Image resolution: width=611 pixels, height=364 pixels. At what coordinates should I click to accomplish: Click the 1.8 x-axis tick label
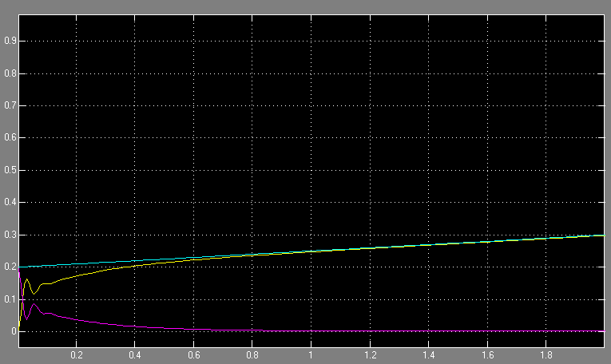(546, 355)
